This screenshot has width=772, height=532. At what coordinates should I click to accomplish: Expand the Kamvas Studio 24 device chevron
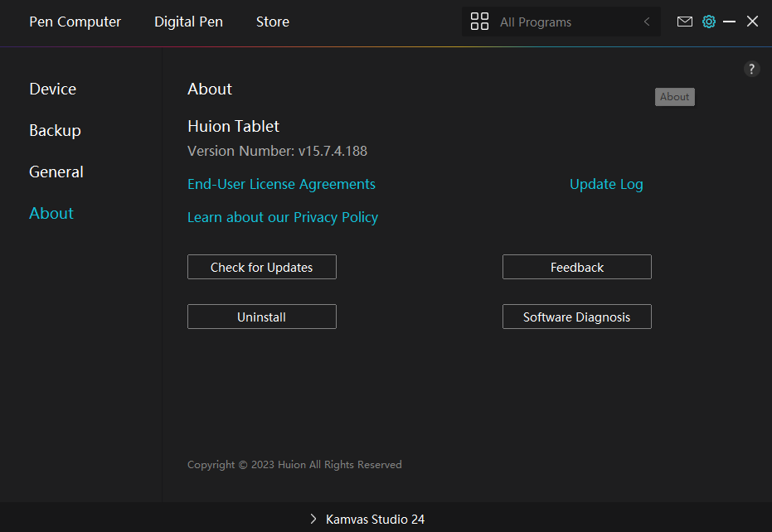313,519
